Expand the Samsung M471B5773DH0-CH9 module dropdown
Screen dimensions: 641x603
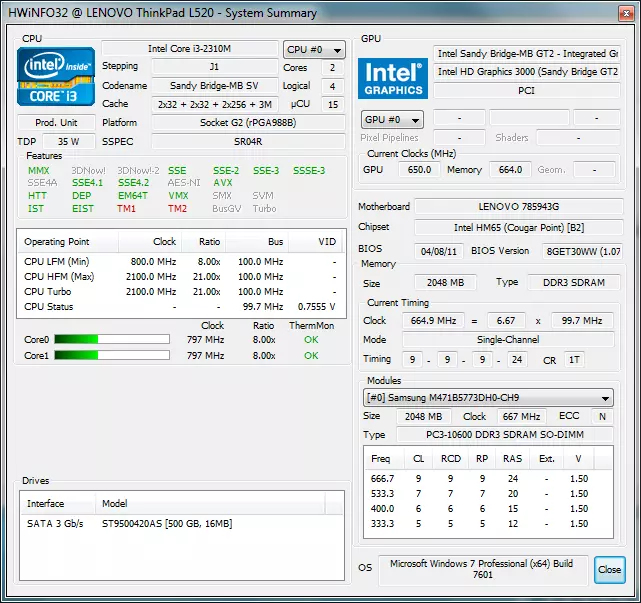[488, 397]
